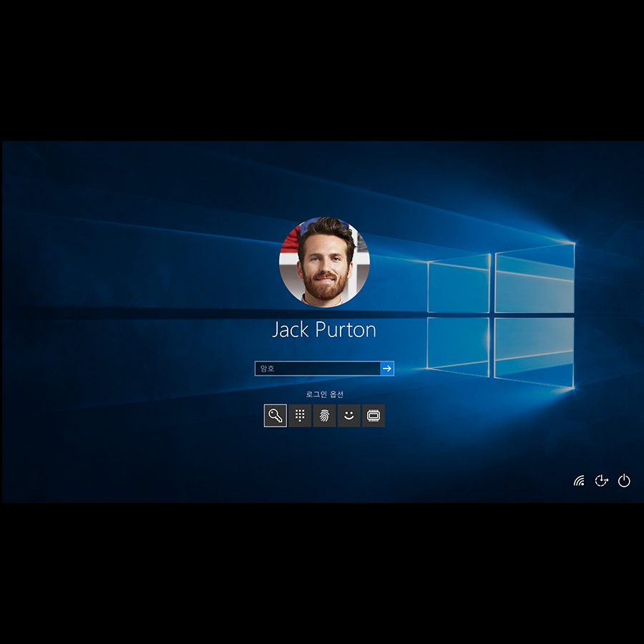The height and width of the screenshot is (644, 644).
Task: Open the power options icon
Action: click(624, 481)
